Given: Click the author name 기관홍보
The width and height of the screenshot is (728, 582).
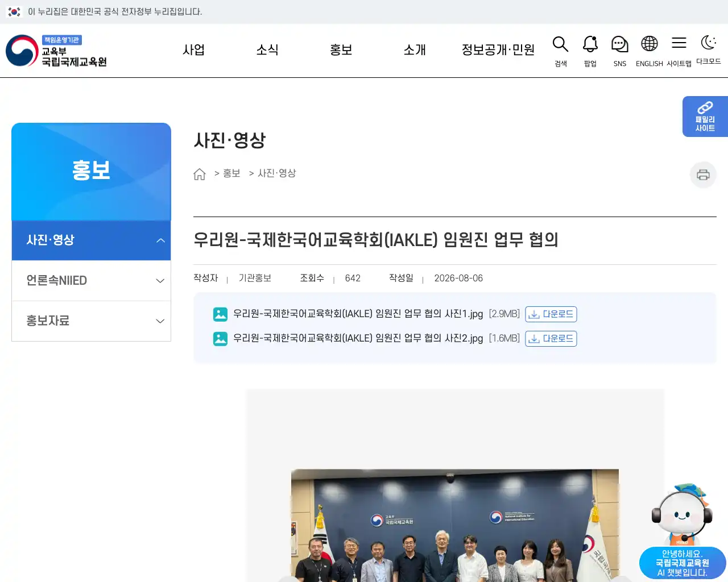Looking at the screenshot, I should pyautogui.click(x=255, y=278).
